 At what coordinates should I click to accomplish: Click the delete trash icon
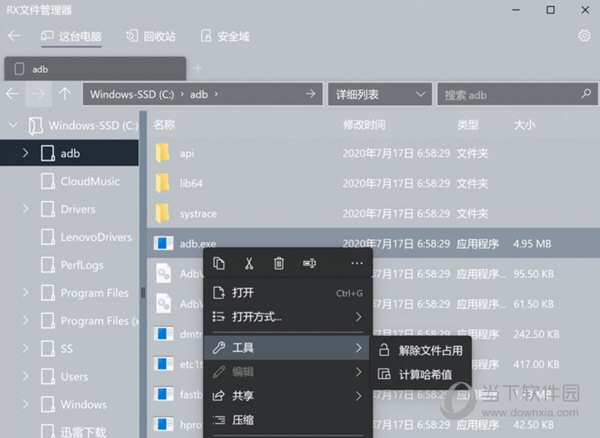279,263
